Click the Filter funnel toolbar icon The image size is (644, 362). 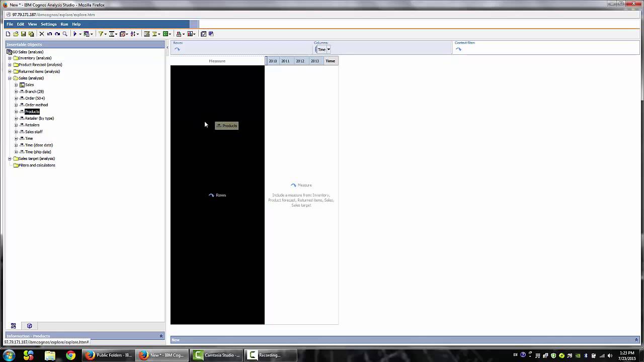pos(100,34)
